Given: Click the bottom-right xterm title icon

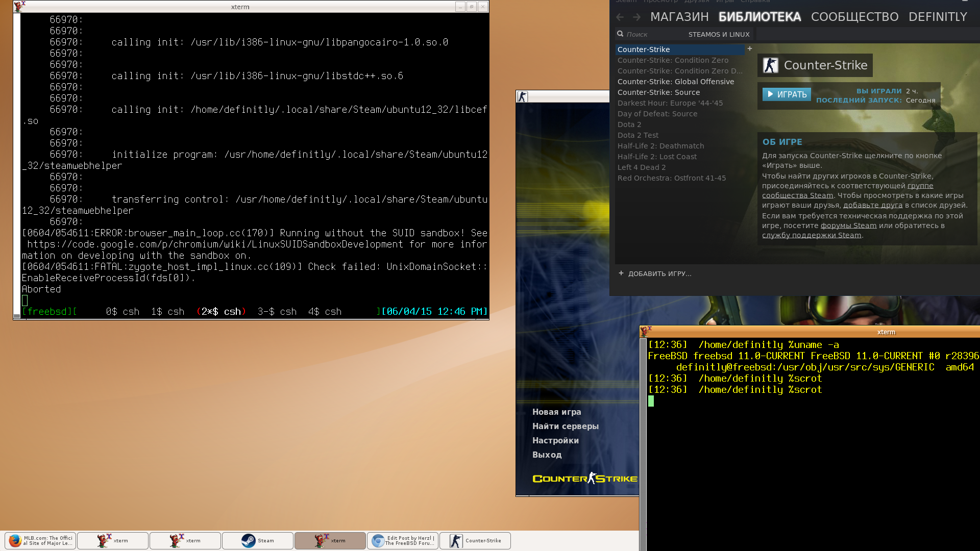Looking at the screenshot, I should (x=646, y=332).
